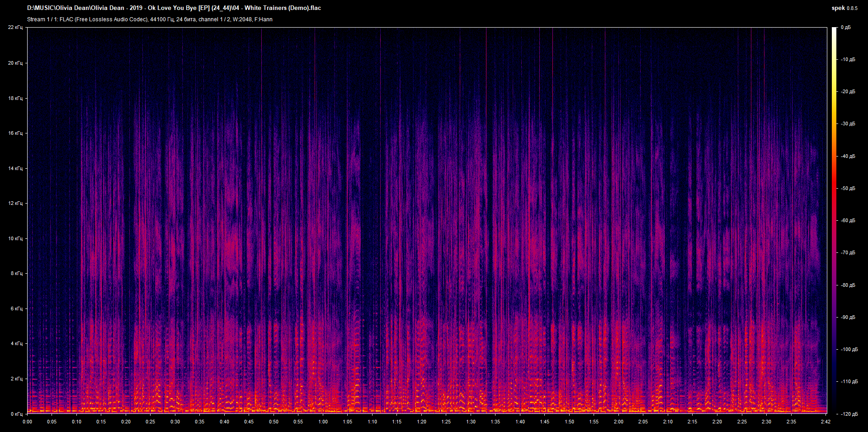The width and height of the screenshot is (868, 432).
Task: Click the 0 дБ level scale label
Action: (x=846, y=28)
